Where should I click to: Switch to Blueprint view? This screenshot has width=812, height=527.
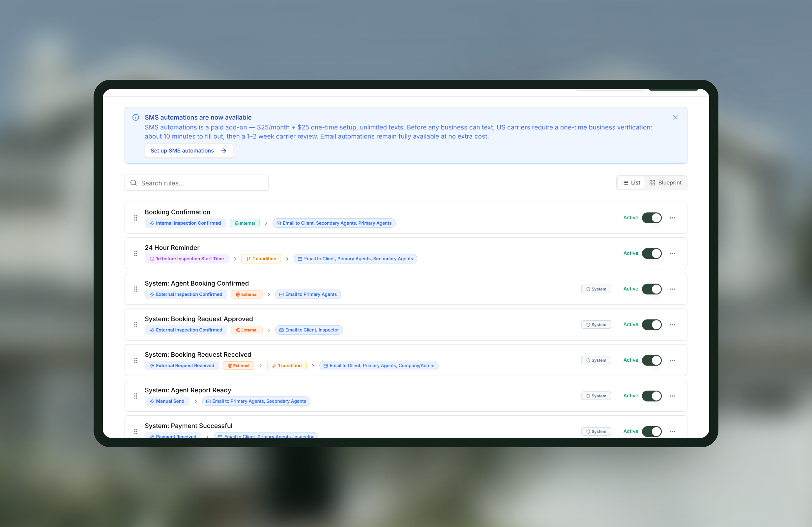[665, 183]
